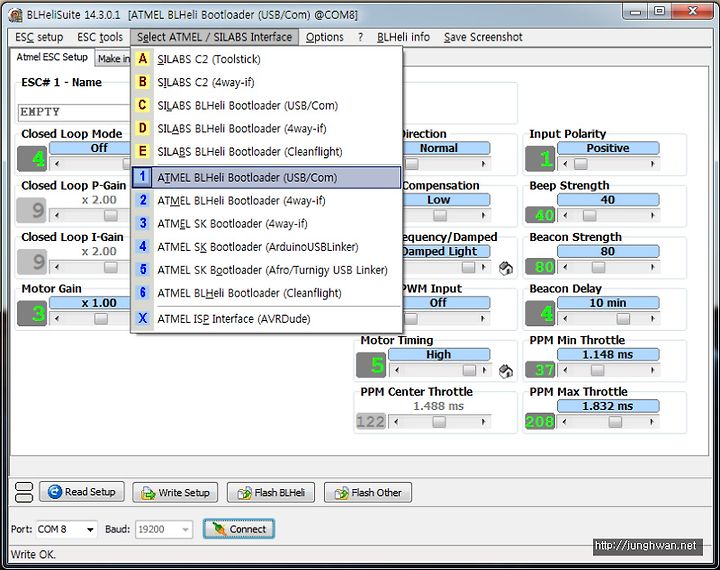Open the ESC setup menu
The image size is (720, 570).
39,37
